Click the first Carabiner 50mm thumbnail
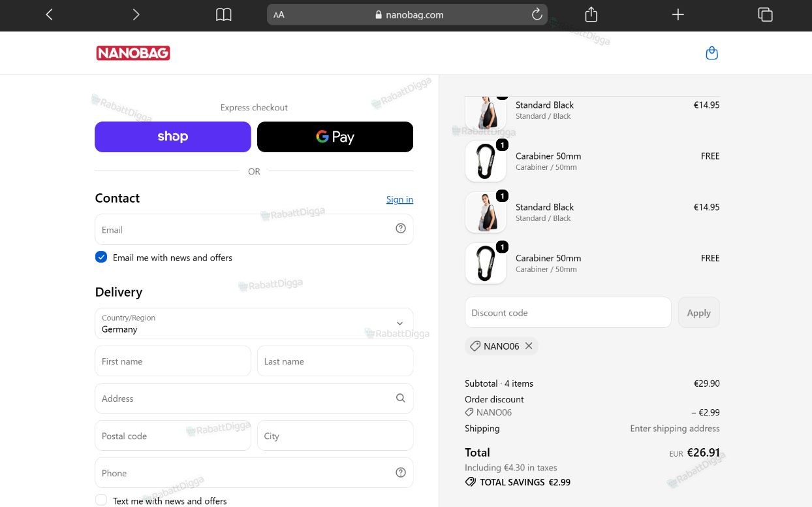 (486, 161)
